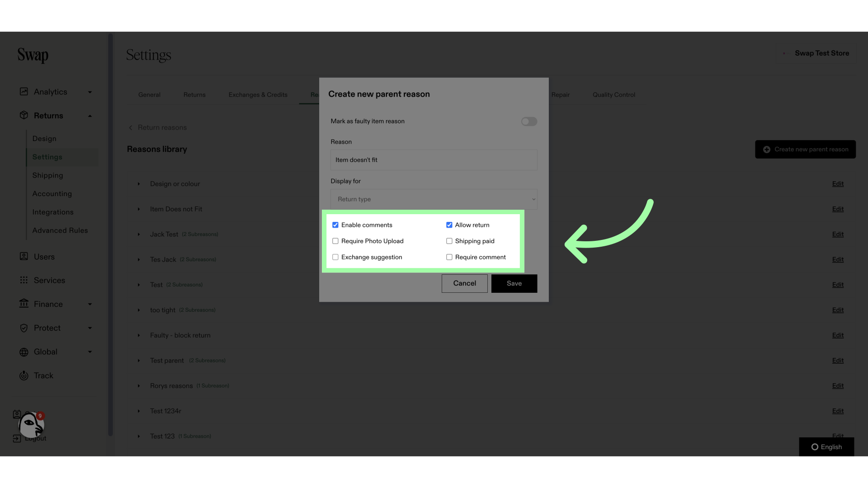Click the Save button

click(x=514, y=284)
